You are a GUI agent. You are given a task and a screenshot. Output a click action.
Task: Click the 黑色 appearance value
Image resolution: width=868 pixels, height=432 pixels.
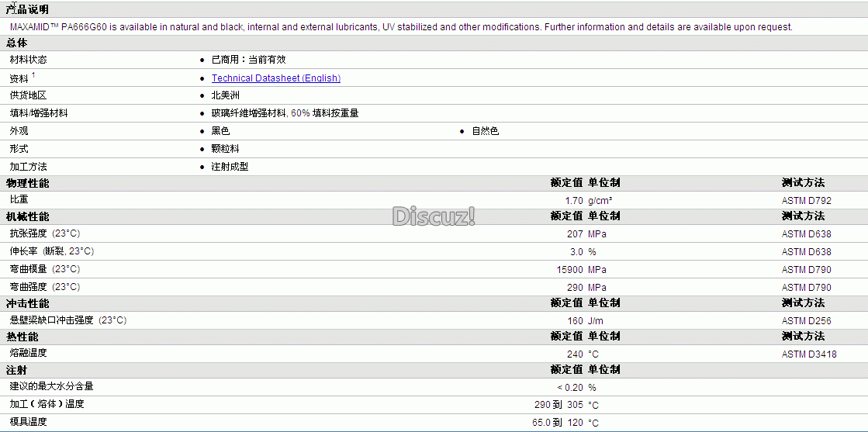220,131
